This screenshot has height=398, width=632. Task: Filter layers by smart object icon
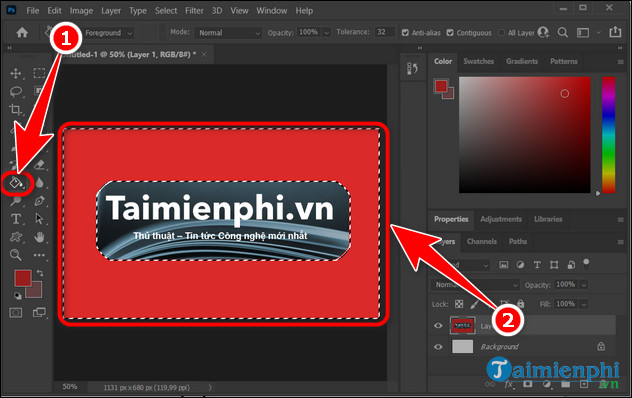click(571, 265)
